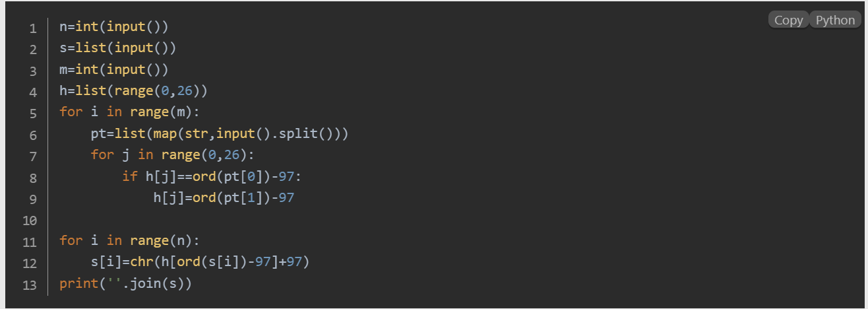The width and height of the screenshot is (868, 309).
Task: Click the Copy button
Action: pos(788,20)
